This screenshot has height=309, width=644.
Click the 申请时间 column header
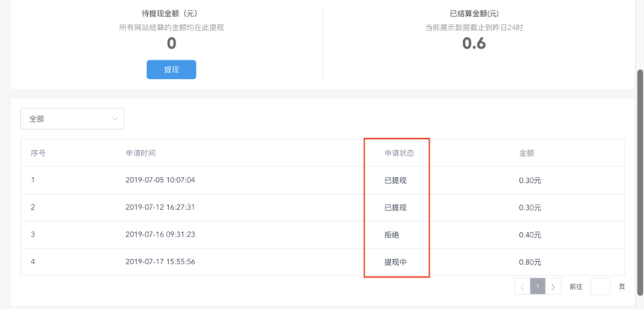(140, 153)
